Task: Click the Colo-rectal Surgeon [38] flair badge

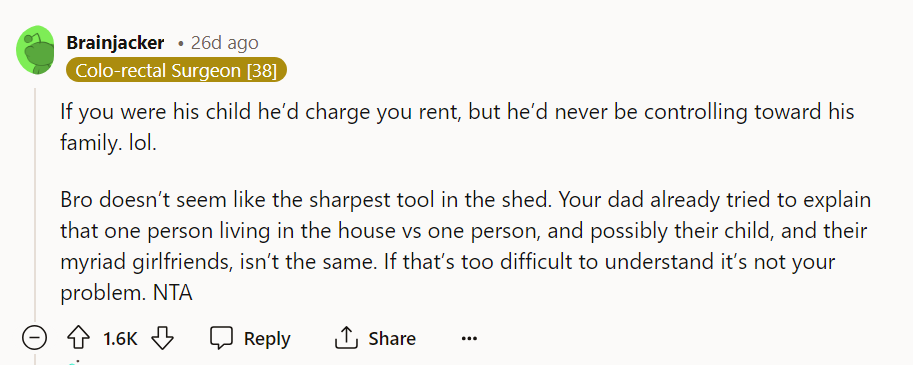Action: click(x=176, y=70)
